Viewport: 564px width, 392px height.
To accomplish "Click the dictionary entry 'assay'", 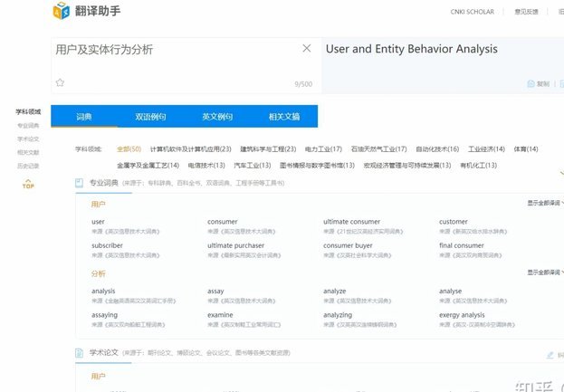I will [215, 292].
